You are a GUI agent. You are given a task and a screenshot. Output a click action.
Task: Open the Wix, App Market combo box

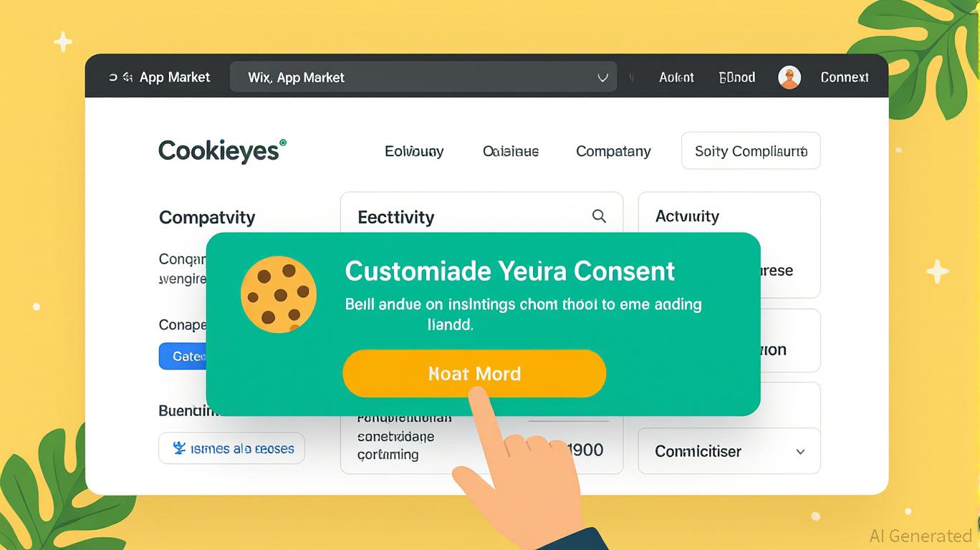pyautogui.click(x=423, y=77)
